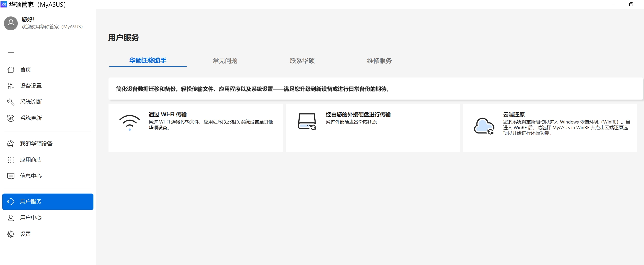Viewport: 644px width, 265px height.
Task: Click the cloud restore icon
Action: click(x=484, y=126)
